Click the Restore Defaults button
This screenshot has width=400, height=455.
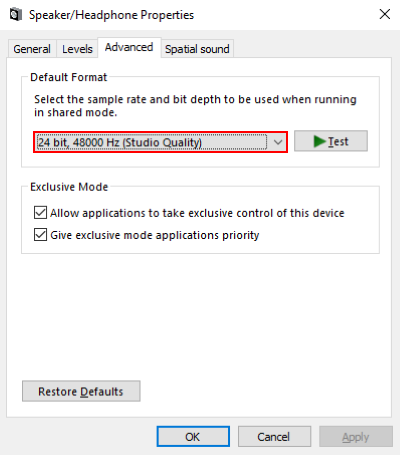tap(81, 391)
